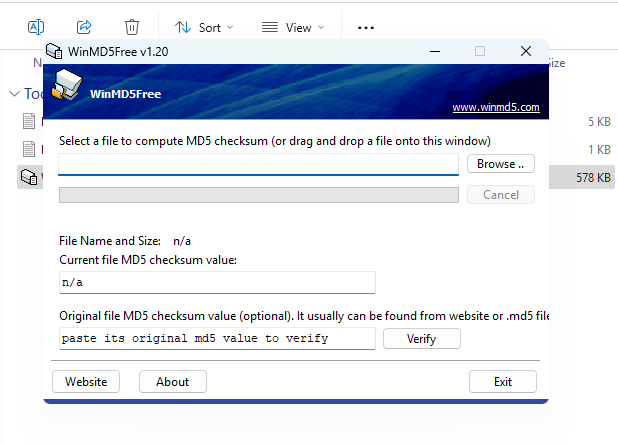Viewport: 618px width, 446px height.
Task: Click the Exit button
Action: (x=503, y=381)
